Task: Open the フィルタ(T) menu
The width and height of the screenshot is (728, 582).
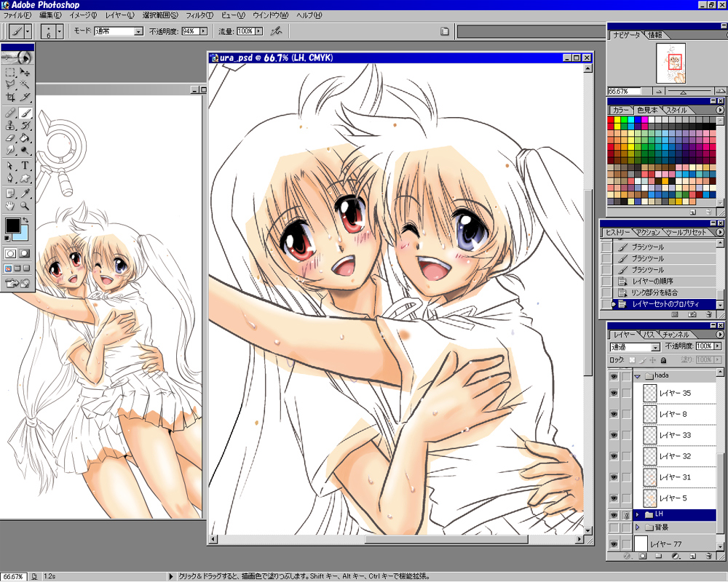Action: [x=199, y=15]
